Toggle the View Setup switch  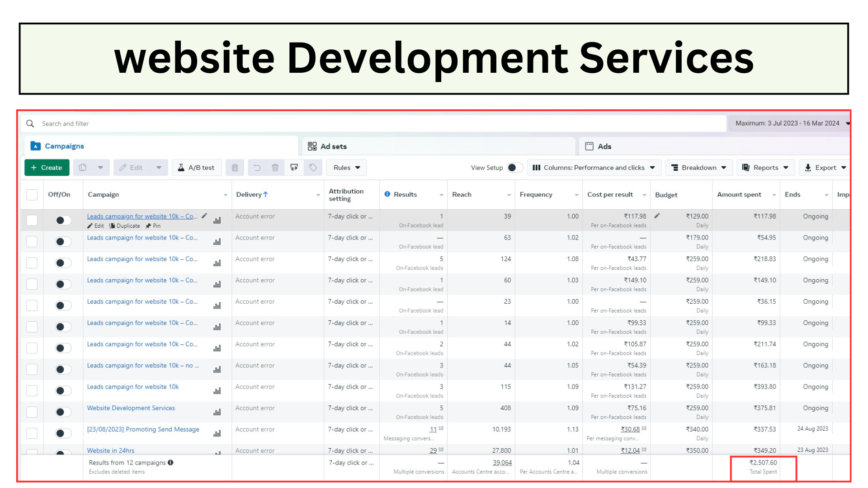pyautogui.click(x=514, y=168)
